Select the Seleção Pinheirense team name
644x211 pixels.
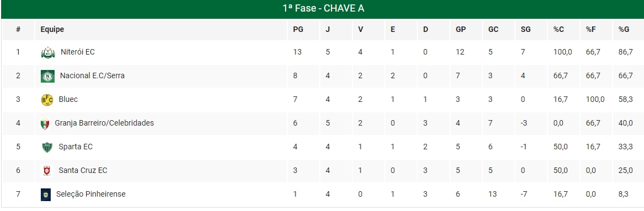[x=91, y=194]
